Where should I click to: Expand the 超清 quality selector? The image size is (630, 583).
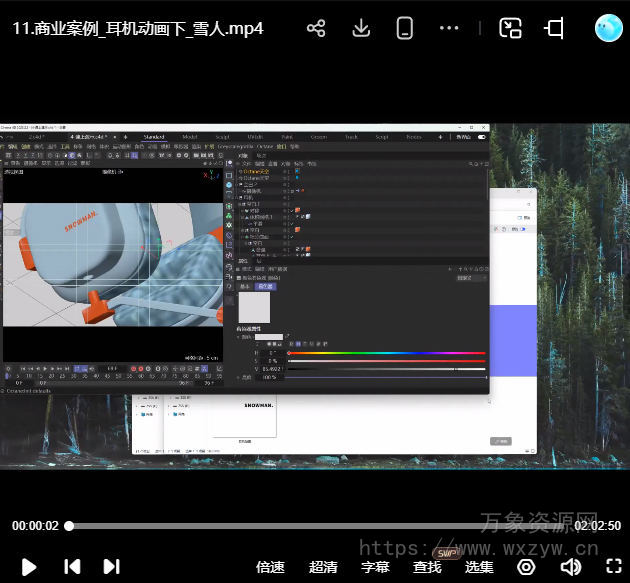coord(323,567)
